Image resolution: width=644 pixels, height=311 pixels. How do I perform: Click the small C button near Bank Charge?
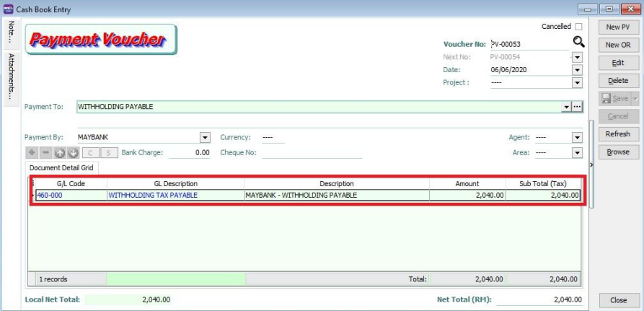tap(92, 153)
